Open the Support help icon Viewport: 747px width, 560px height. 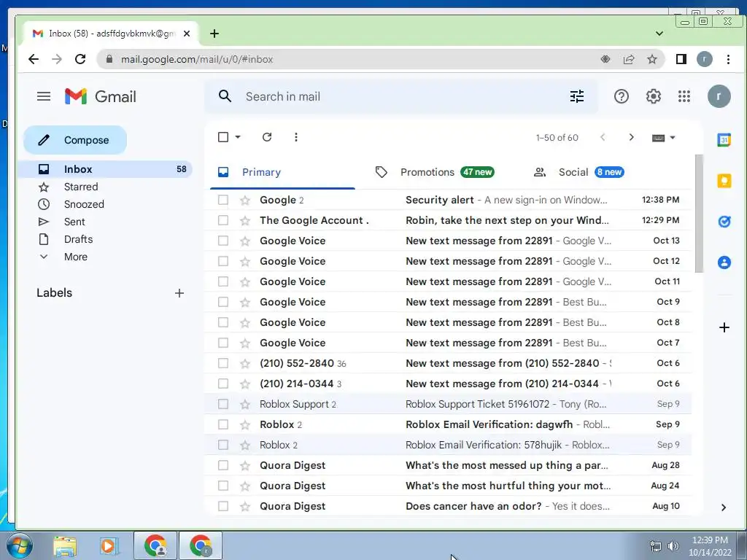622,97
